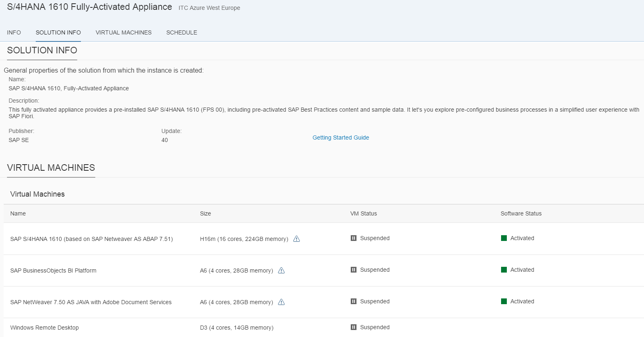Click the pause icon in S/4HANA 1610 row
The width and height of the screenshot is (644, 337).
(354, 238)
